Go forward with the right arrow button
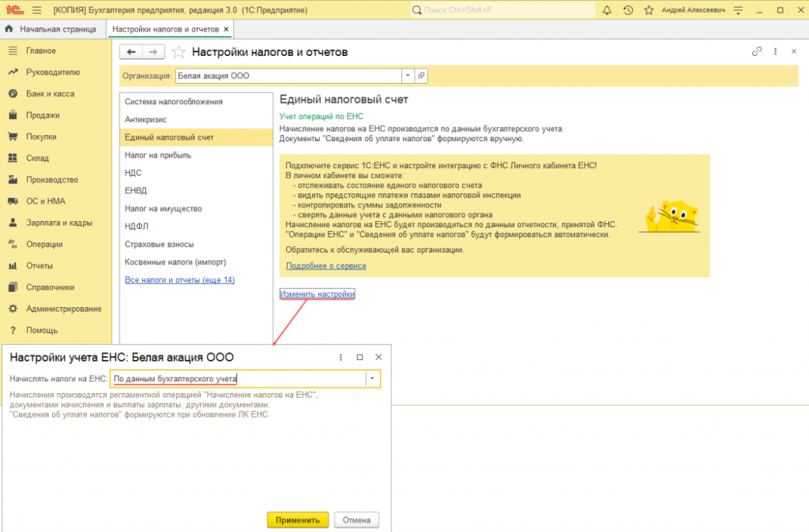Viewport: 809px width, 532px height. tap(153, 52)
